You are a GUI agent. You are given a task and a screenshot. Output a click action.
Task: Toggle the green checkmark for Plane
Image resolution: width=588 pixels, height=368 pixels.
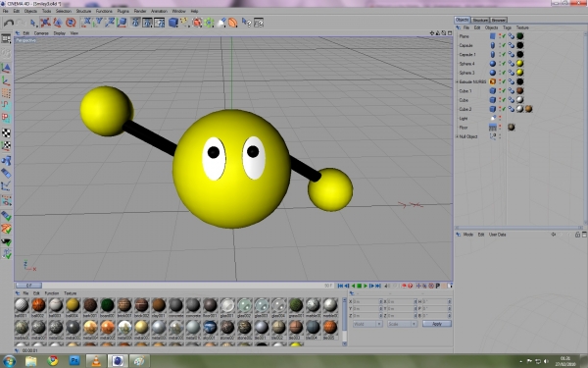click(x=504, y=36)
